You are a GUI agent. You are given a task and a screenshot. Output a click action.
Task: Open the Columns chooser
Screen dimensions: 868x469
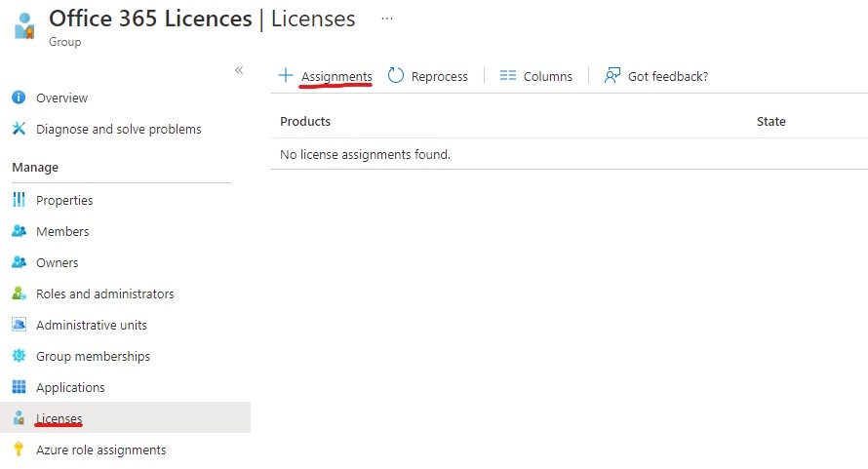point(548,76)
